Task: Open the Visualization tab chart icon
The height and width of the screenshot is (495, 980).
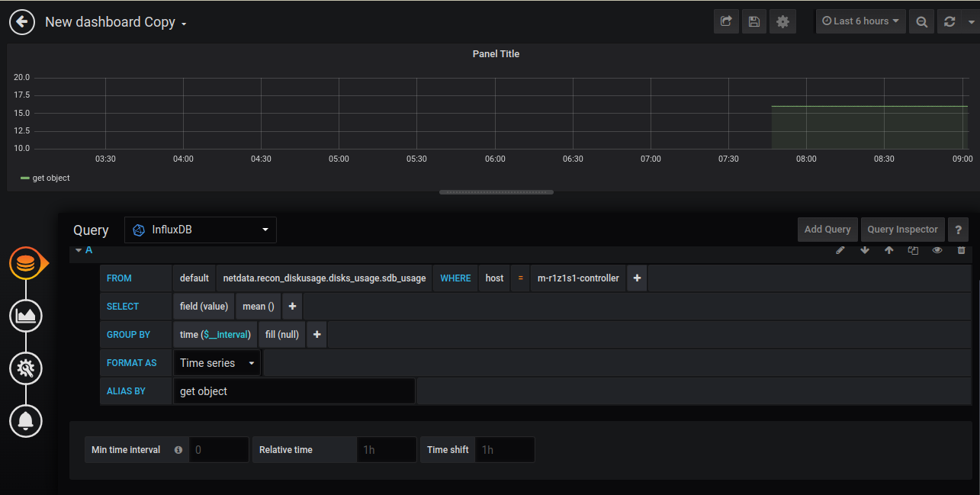Action: pos(26,315)
